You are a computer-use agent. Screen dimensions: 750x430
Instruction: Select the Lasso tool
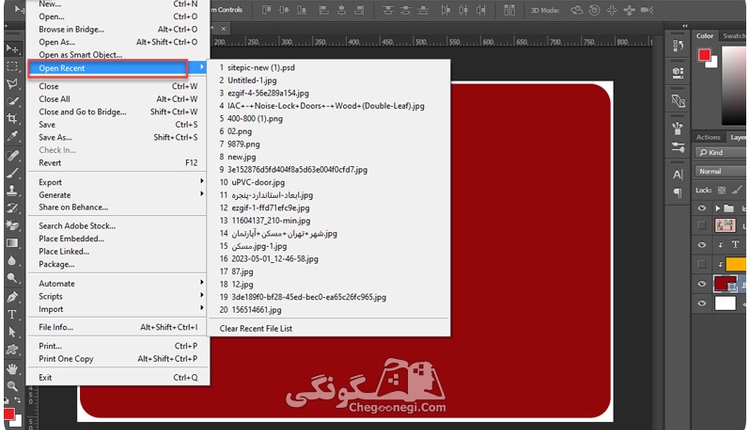[x=12, y=84]
